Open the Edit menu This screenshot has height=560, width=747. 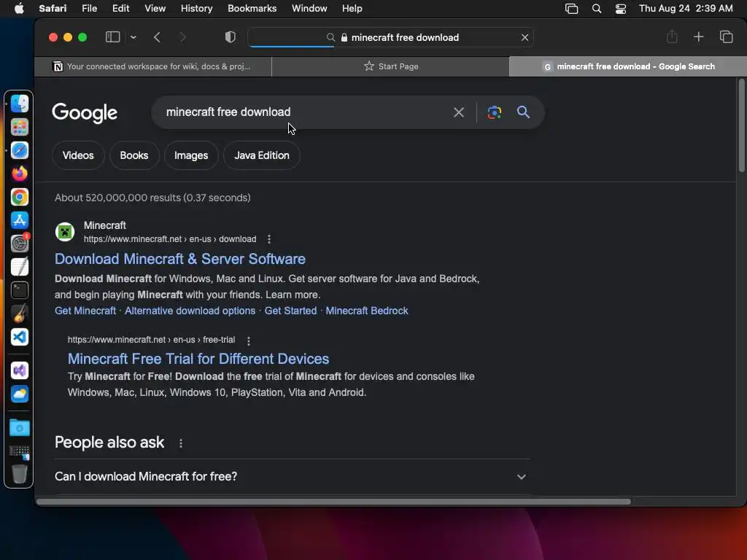[x=120, y=9]
